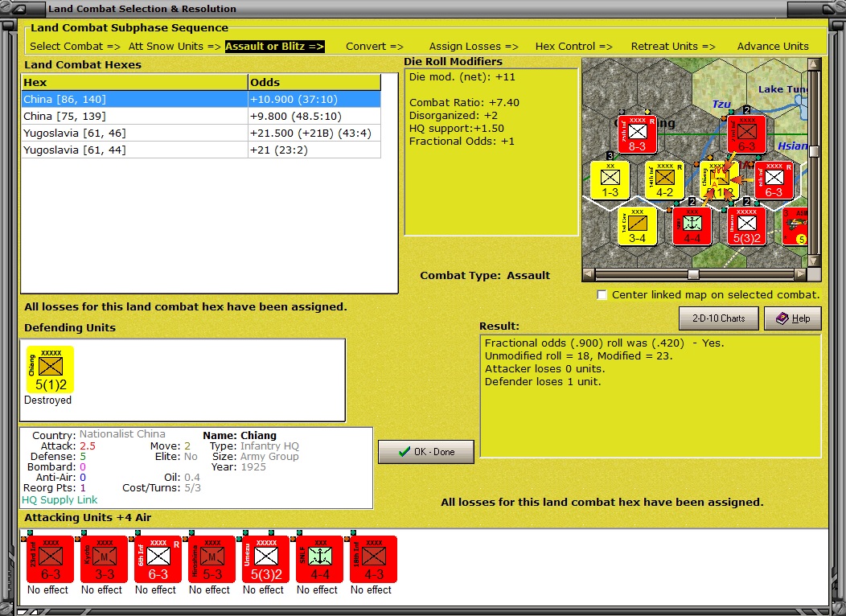This screenshot has width=846, height=616.
Task: Select the 23rd Inf 6-3 attacking unit
Action: tap(50, 560)
